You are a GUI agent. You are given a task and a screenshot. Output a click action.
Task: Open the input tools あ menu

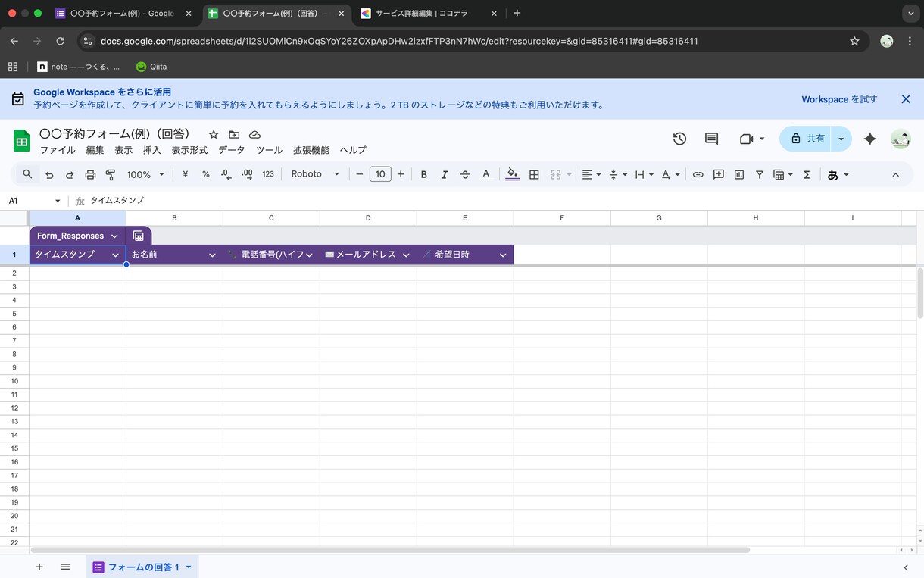[838, 174]
